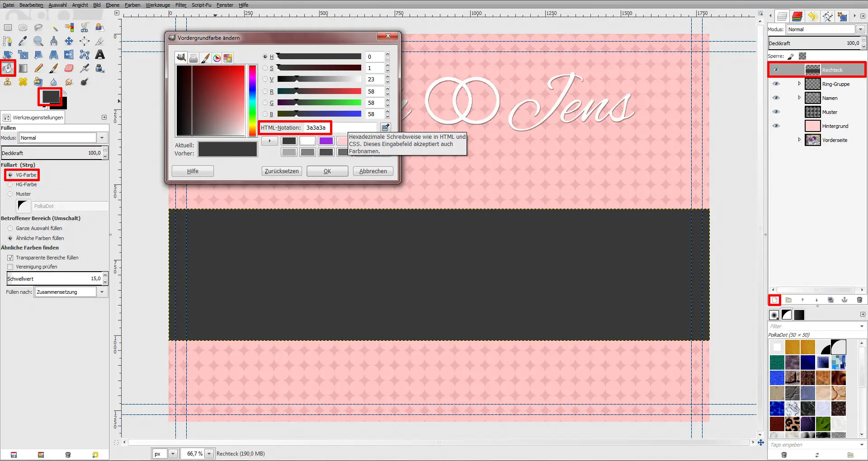Expand the Ring-Gruppe layer group
The width and height of the screenshot is (868, 461).
click(x=799, y=84)
